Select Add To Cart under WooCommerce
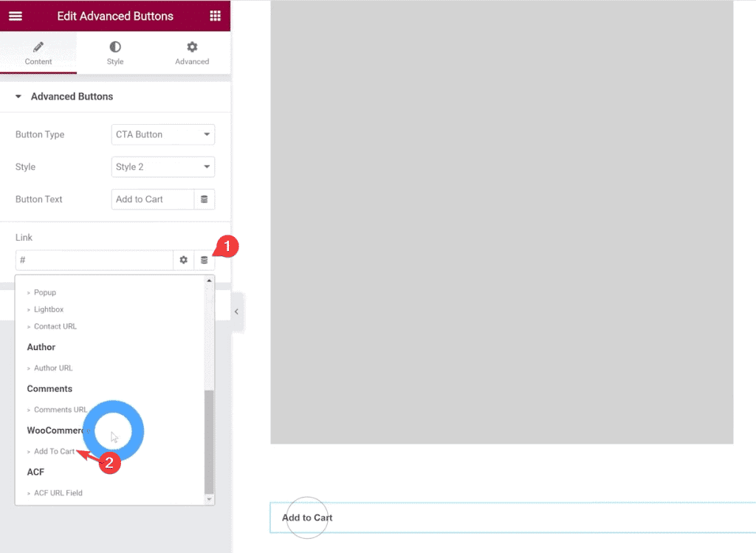 (54, 451)
